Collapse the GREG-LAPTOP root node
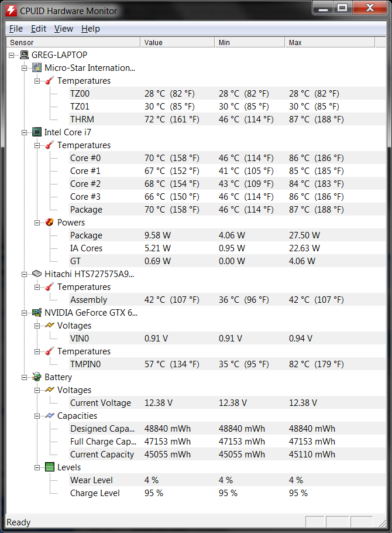392x533 pixels. click(x=12, y=55)
